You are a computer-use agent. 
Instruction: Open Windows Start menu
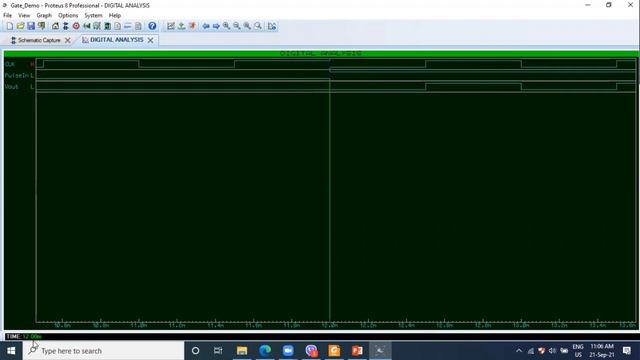point(11,351)
